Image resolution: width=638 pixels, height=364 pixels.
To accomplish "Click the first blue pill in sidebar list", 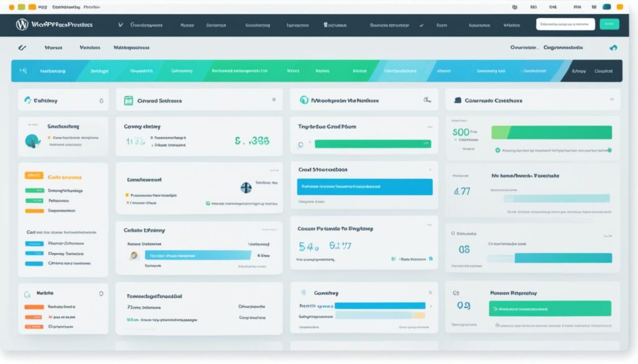I will click(x=35, y=244).
